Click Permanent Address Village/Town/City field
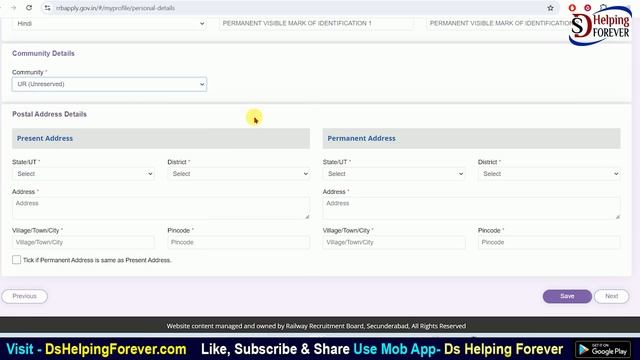 point(394,242)
